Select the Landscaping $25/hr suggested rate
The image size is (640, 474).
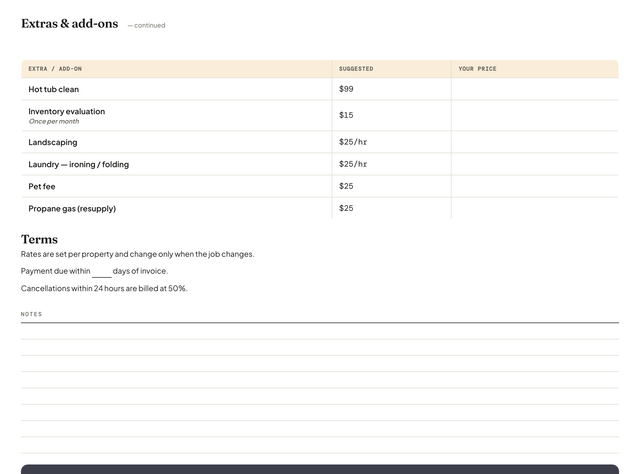pyautogui.click(x=353, y=142)
